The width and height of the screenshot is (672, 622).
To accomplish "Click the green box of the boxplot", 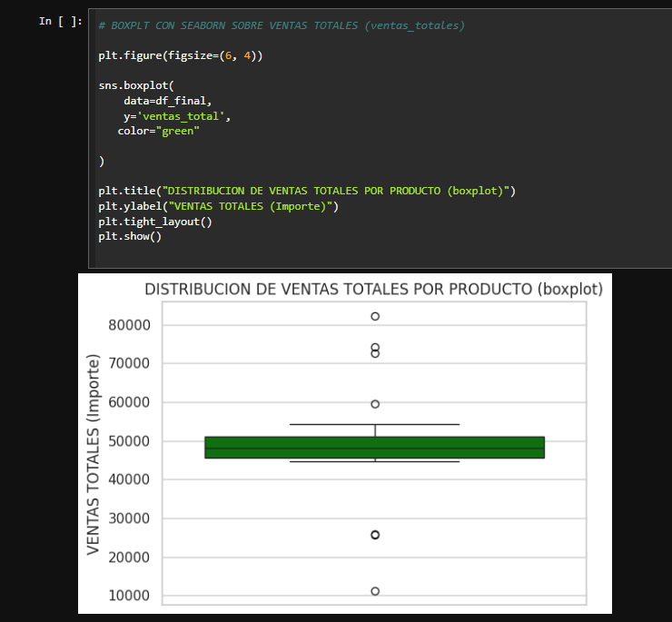I will pyautogui.click(x=374, y=448).
